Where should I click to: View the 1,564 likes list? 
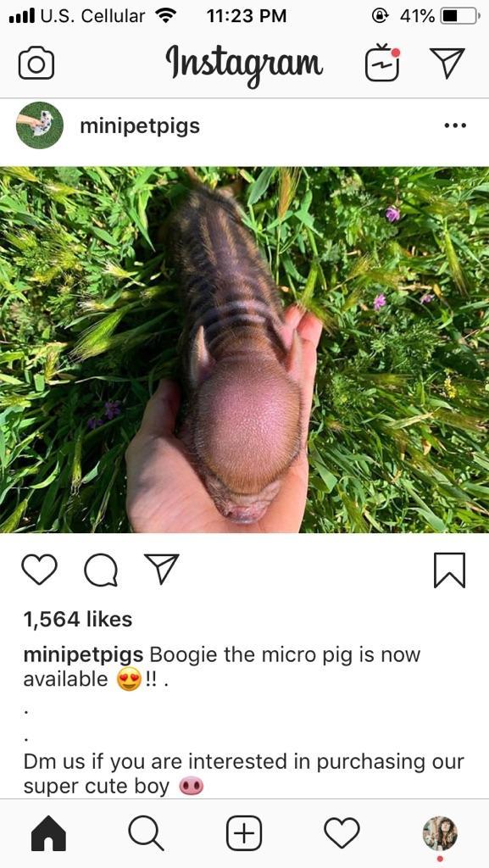click(x=75, y=619)
